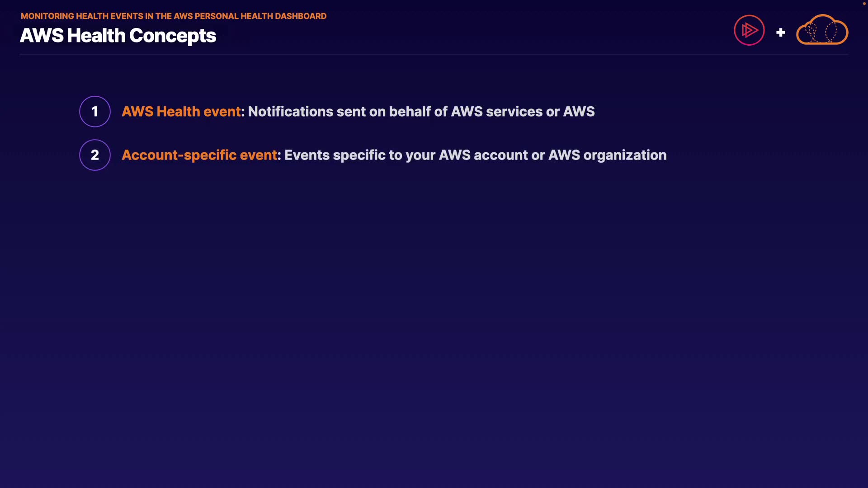Click the word "Health" in the slide title
The image size is (868, 488).
(x=96, y=36)
